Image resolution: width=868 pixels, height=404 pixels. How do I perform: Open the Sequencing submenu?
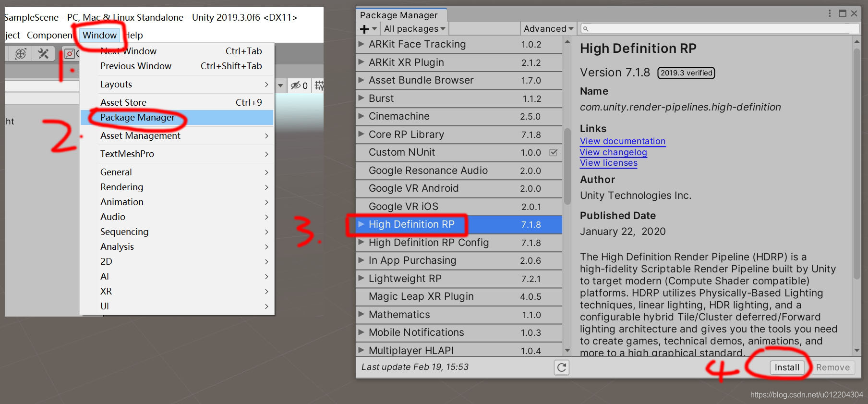pyautogui.click(x=177, y=232)
